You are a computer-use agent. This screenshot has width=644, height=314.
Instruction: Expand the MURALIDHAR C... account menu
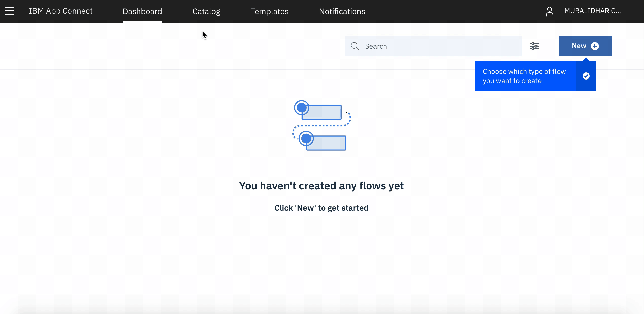[593, 11]
